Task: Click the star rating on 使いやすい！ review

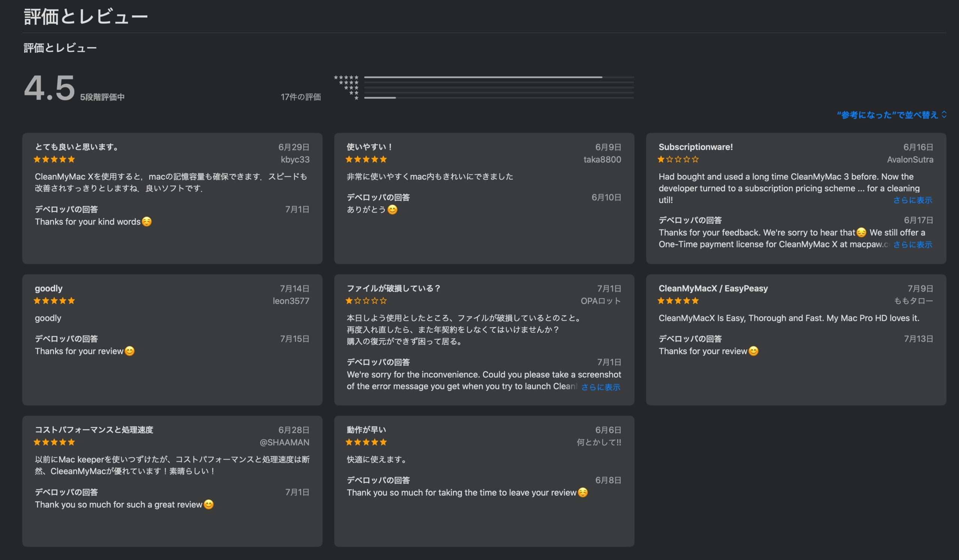Action: tap(366, 159)
